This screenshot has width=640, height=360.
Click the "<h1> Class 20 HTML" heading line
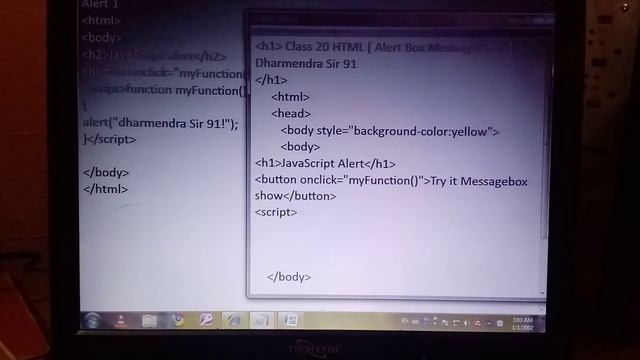click(x=383, y=47)
